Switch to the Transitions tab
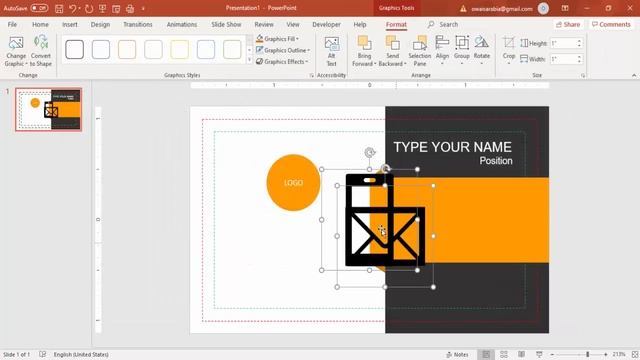Image resolution: width=640 pixels, height=360 pixels. point(138,24)
